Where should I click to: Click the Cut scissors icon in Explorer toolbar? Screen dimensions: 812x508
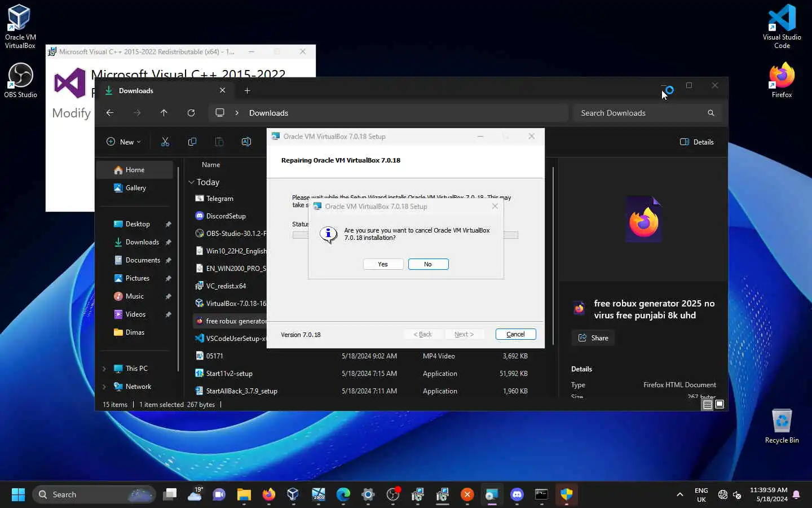click(x=165, y=142)
